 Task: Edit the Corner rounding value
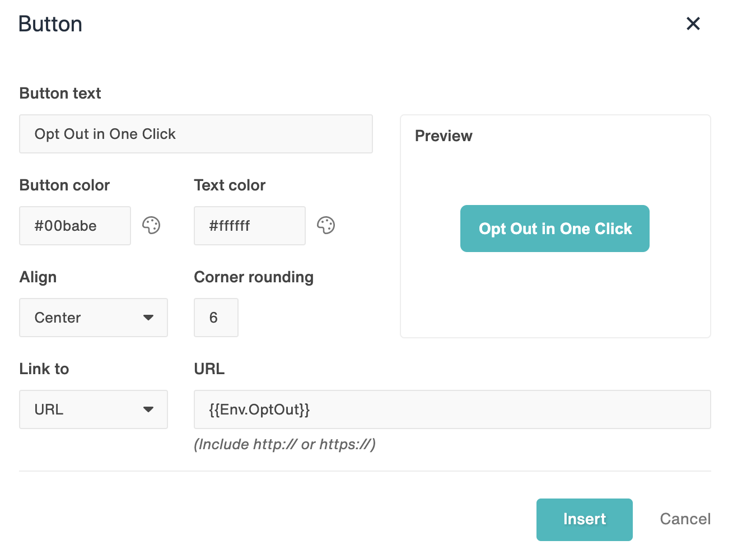(216, 318)
